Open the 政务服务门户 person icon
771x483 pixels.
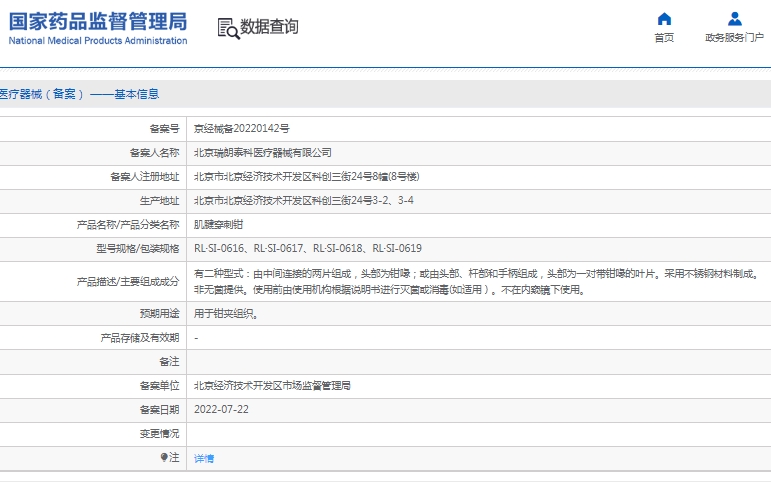(735, 19)
